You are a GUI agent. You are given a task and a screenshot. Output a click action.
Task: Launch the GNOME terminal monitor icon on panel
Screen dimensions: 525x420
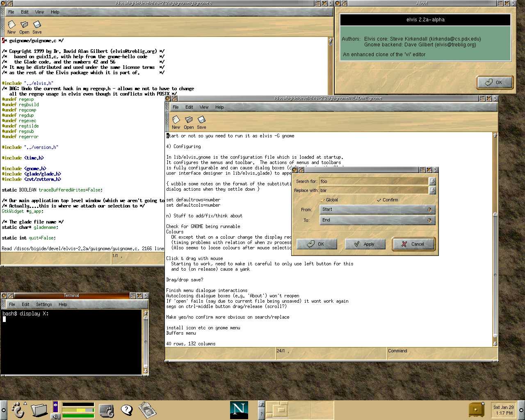(107, 410)
